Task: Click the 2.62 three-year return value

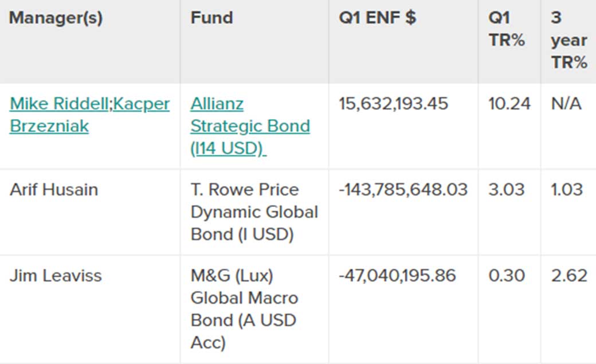Action: tap(569, 276)
